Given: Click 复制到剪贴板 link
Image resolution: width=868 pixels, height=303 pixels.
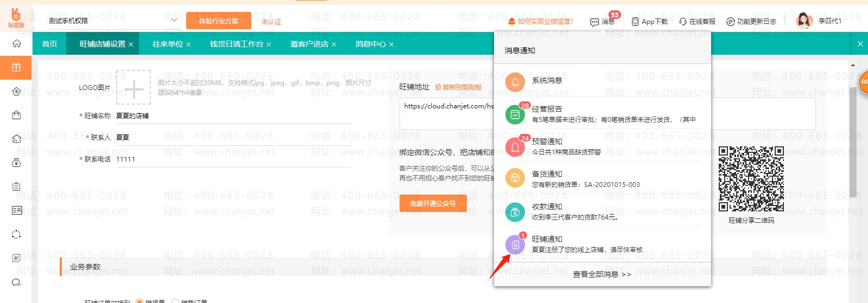Looking at the screenshot, I should pos(459,87).
